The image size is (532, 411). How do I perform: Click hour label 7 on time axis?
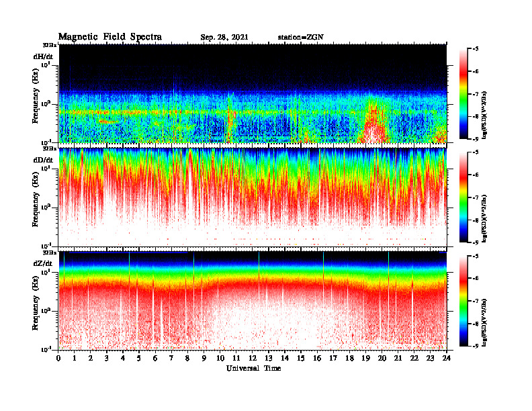point(171,359)
